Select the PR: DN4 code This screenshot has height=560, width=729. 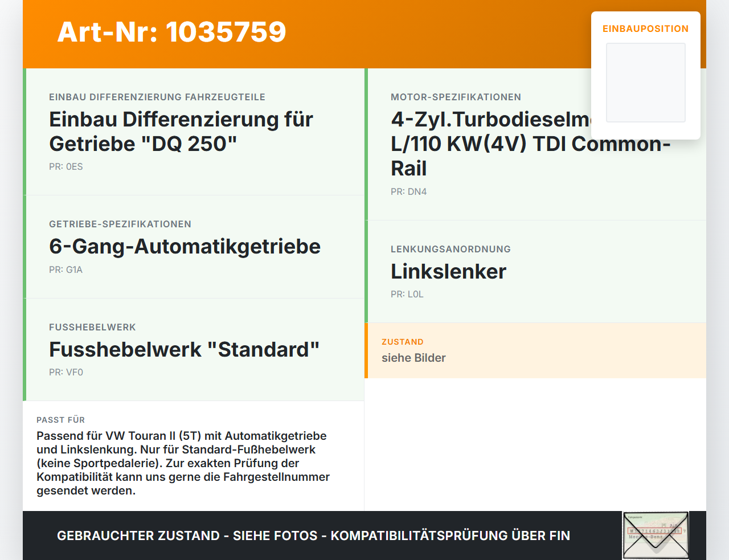409,192
